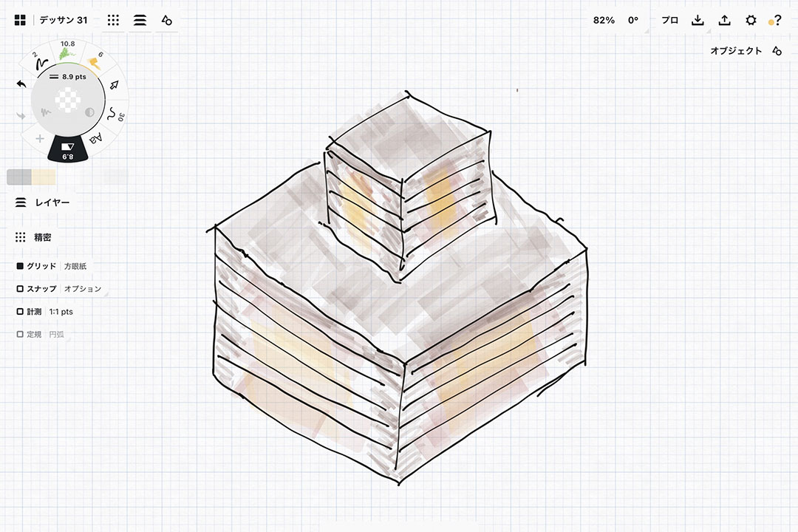Expand the スナップ オプション menu
Viewport: 798px width, 532px height.
pos(83,289)
